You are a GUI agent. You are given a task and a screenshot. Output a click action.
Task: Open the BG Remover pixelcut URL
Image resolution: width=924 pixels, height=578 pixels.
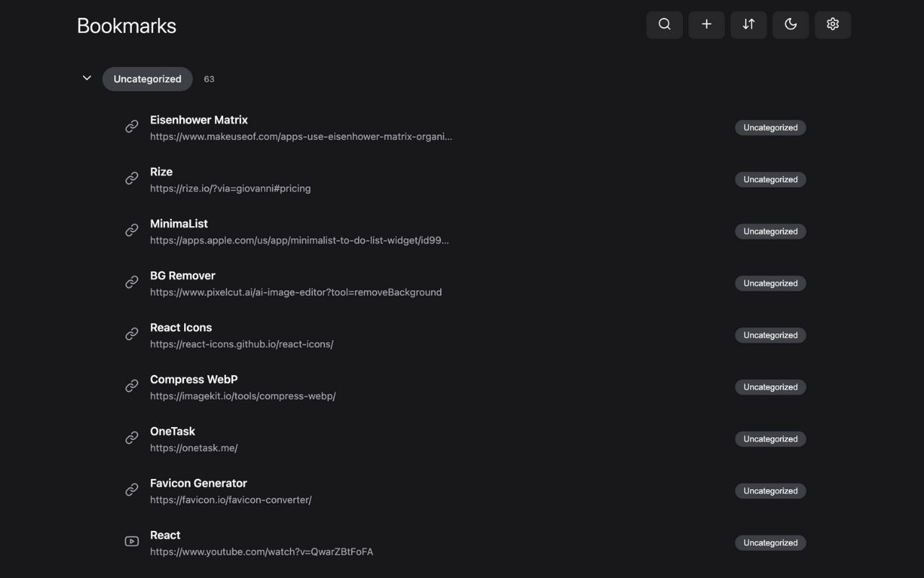(296, 293)
